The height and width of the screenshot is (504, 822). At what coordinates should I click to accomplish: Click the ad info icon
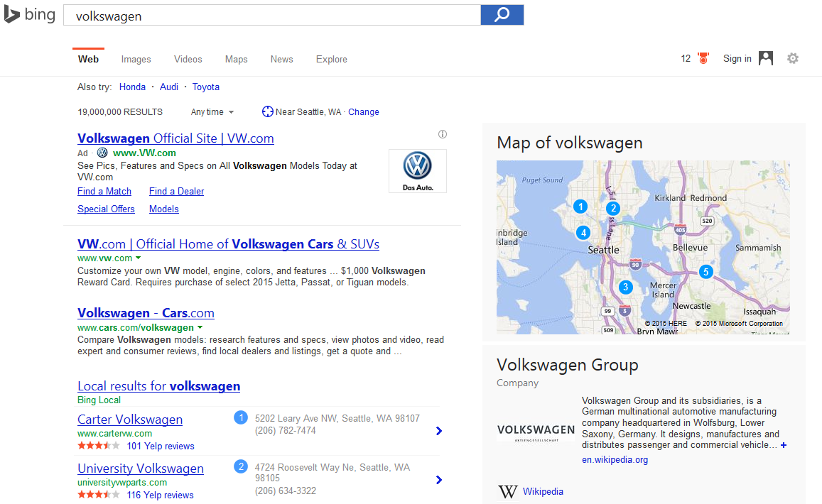[x=443, y=134]
